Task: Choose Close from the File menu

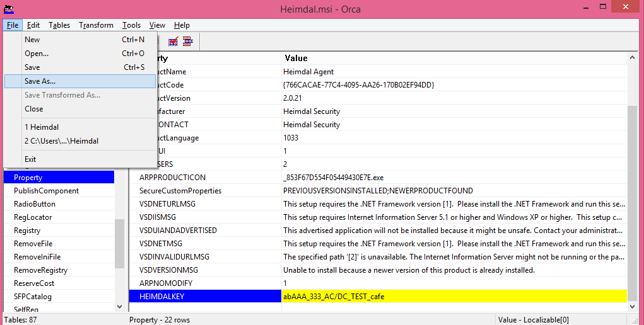Action: click(x=80, y=109)
